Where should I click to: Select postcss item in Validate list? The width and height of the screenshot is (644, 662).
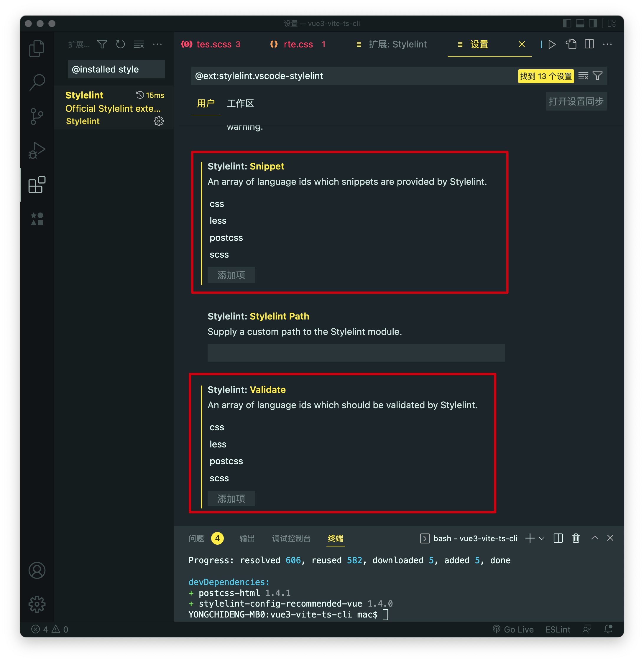(226, 461)
